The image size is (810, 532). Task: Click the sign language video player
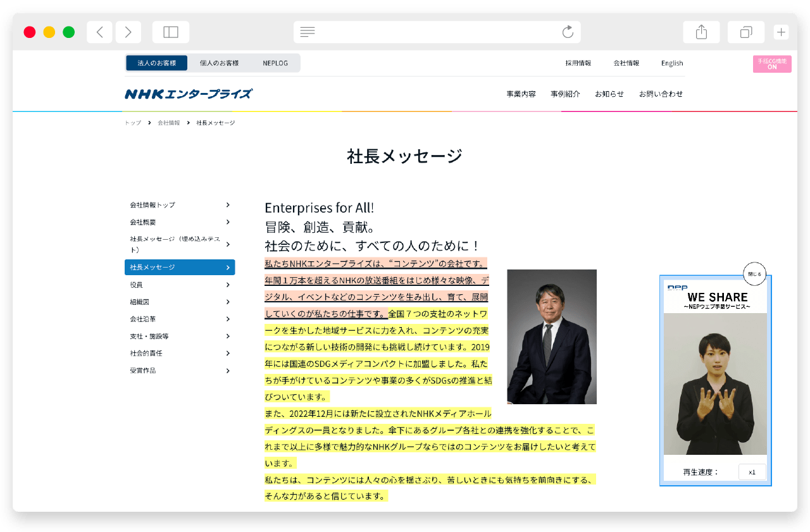click(715, 384)
